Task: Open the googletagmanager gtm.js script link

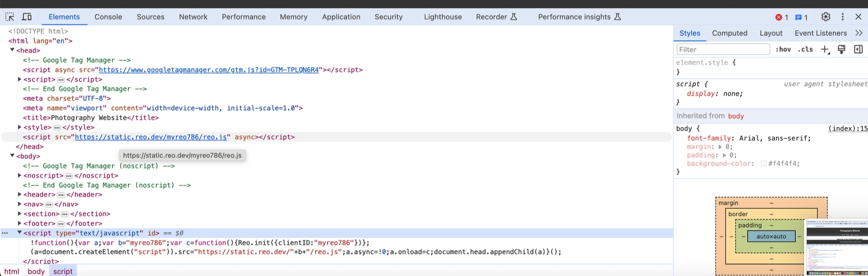Action: point(209,70)
